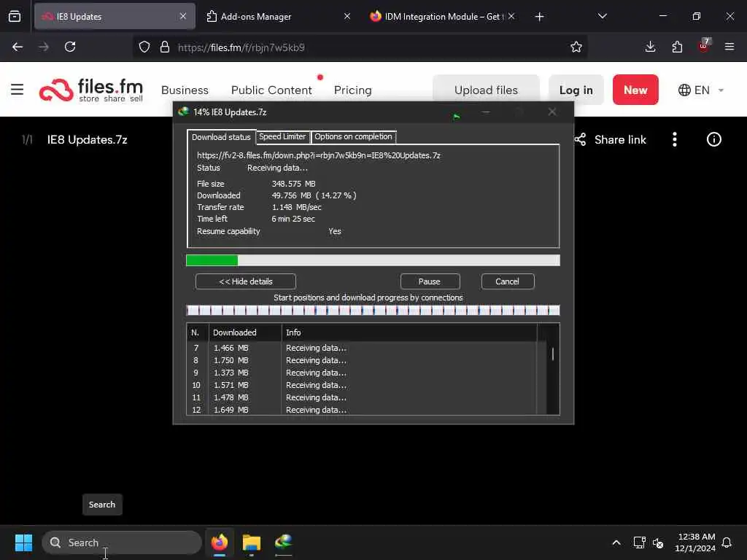The height and width of the screenshot is (560, 747).
Task: Cancel the IE8 Updates download
Action: [508, 281]
